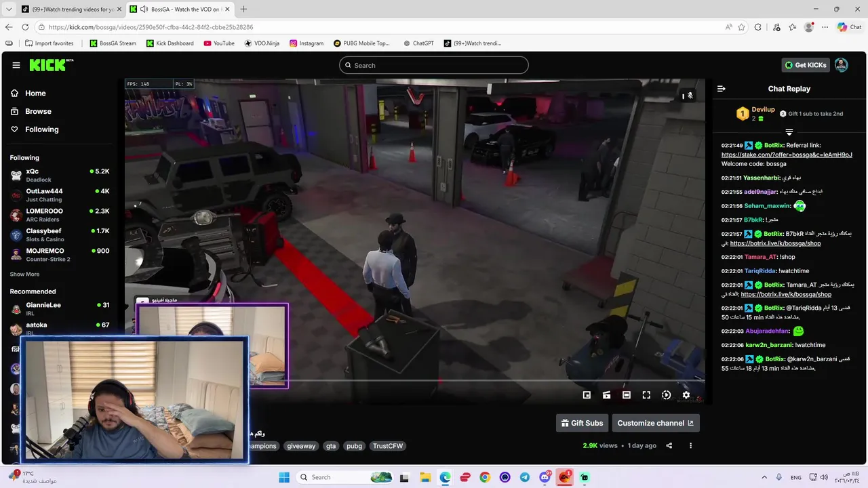This screenshot has width=868, height=488.
Task: Enter fullscreen in the video player
Action: pyautogui.click(x=646, y=395)
